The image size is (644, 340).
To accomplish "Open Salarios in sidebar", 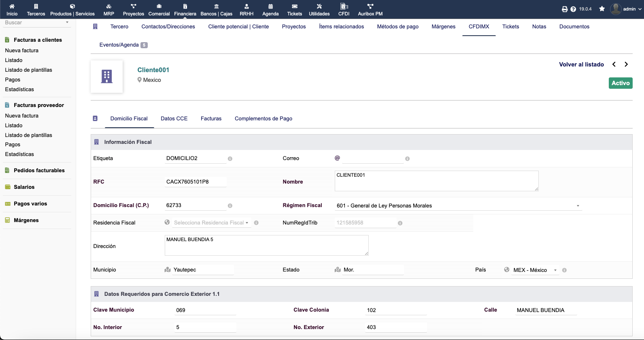I will tap(24, 187).
